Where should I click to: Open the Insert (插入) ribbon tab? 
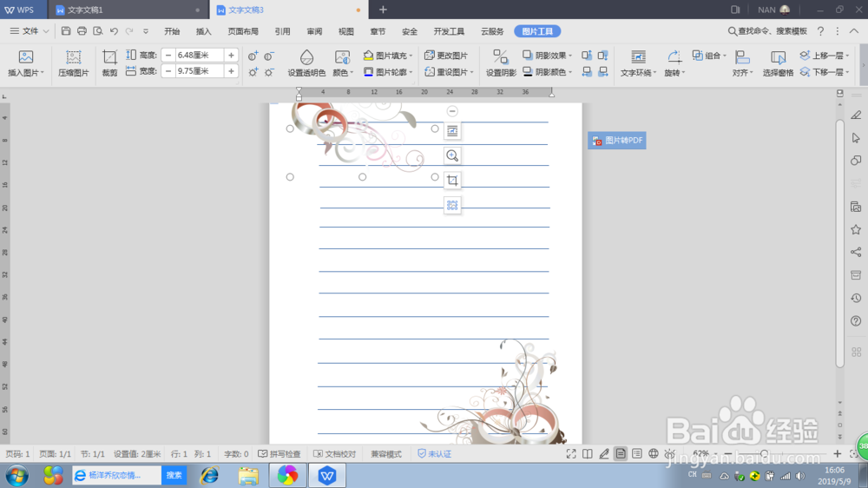204,31
